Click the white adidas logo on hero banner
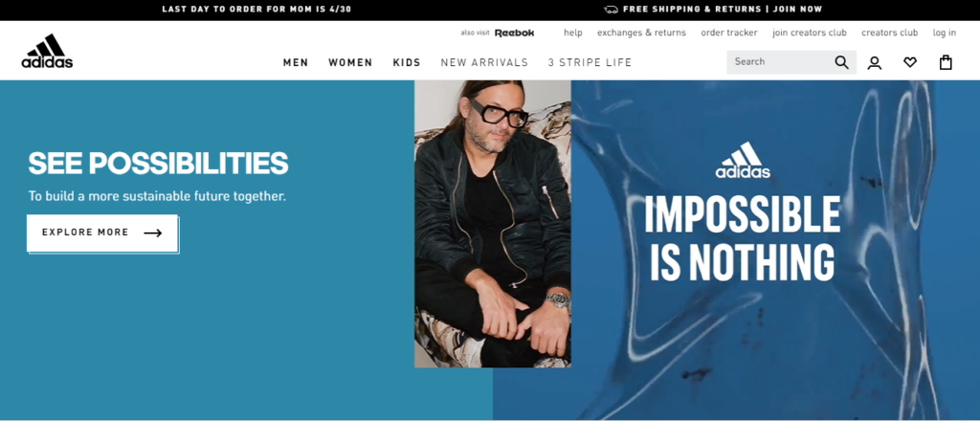The image size is (980, 421). (x=743, y=160)
